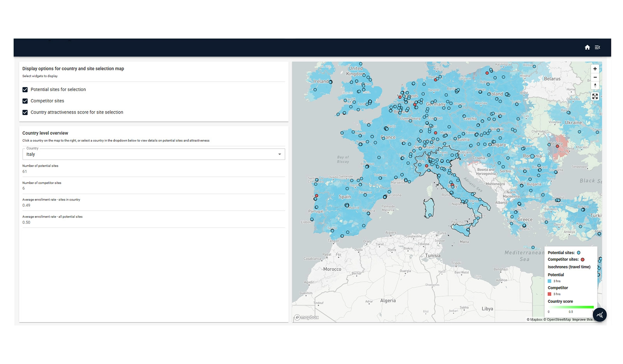
Task: Select Spain on the map
Action: (345, 197)
